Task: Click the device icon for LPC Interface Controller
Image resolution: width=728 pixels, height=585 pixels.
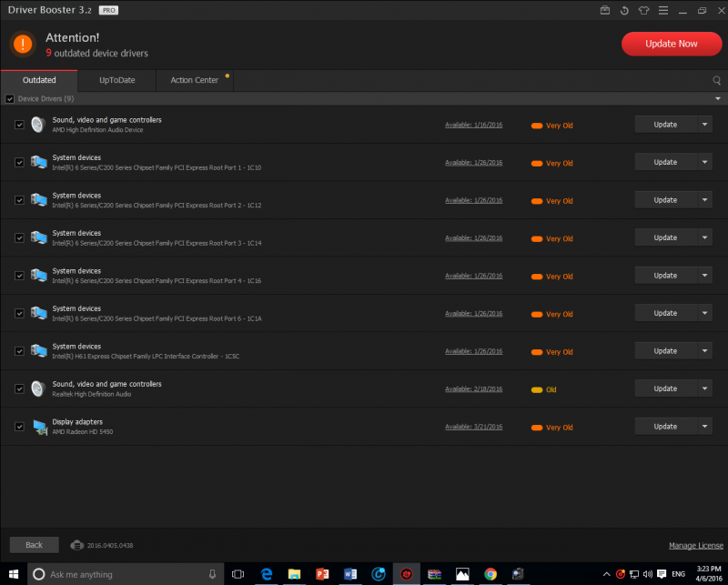Action: [39, 351]
